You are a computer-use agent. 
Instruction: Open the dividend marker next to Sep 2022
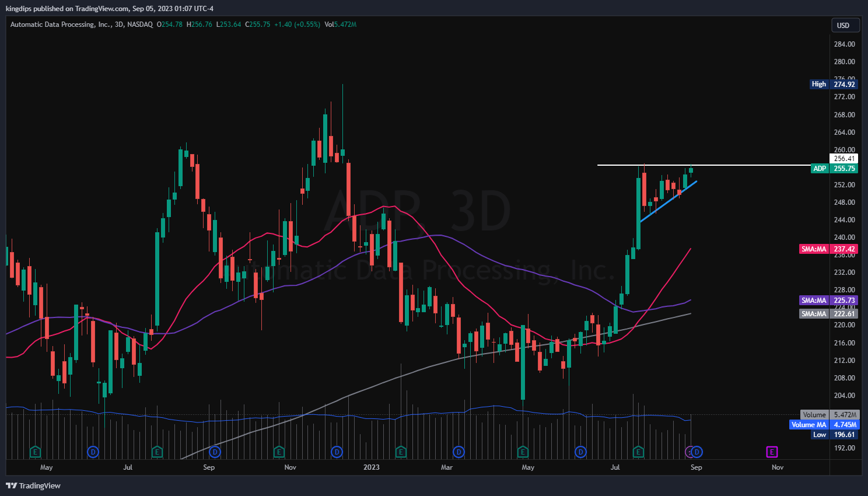tap(215, 452)
